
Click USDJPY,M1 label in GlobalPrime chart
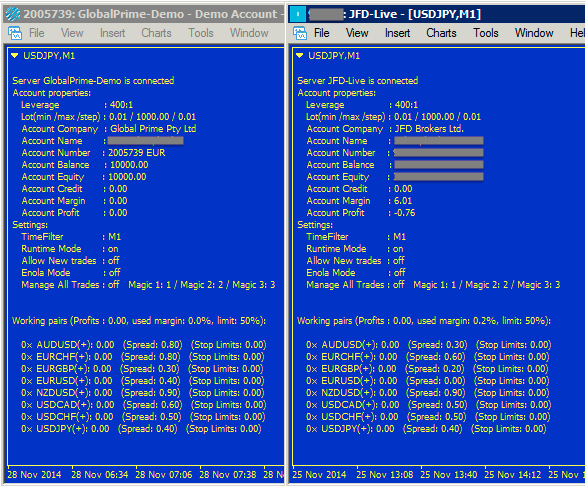click(49, 56)
